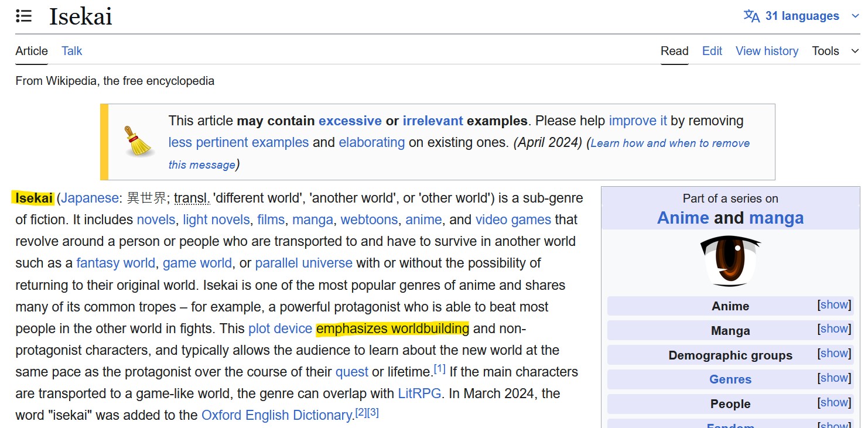Show the Manga section in sidebar

coord(835,329)
